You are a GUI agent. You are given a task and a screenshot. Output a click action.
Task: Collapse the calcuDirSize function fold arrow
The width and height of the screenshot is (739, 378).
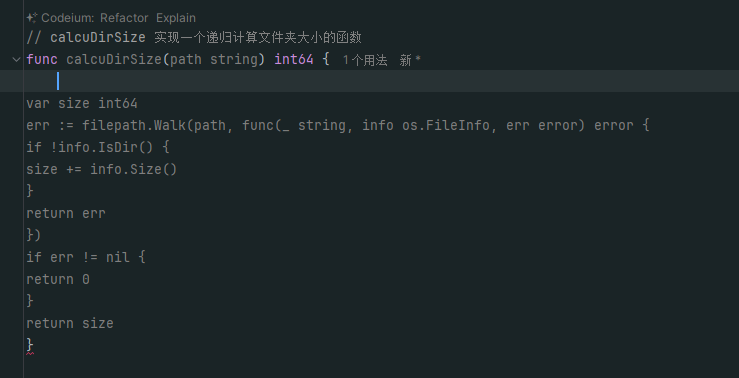(16, 59)
